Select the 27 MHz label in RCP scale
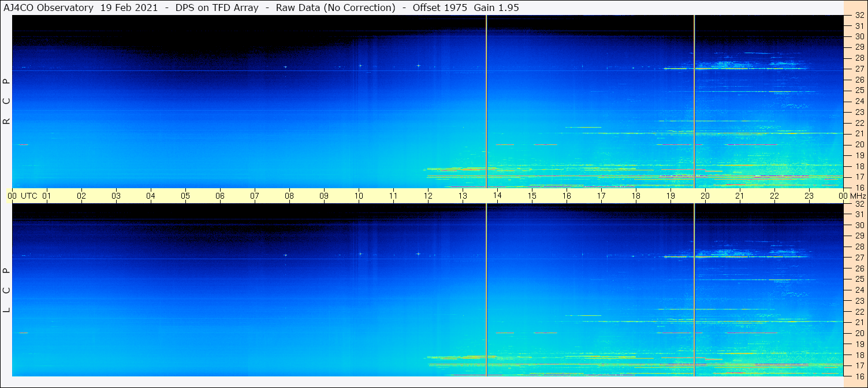 click(859, 69)
